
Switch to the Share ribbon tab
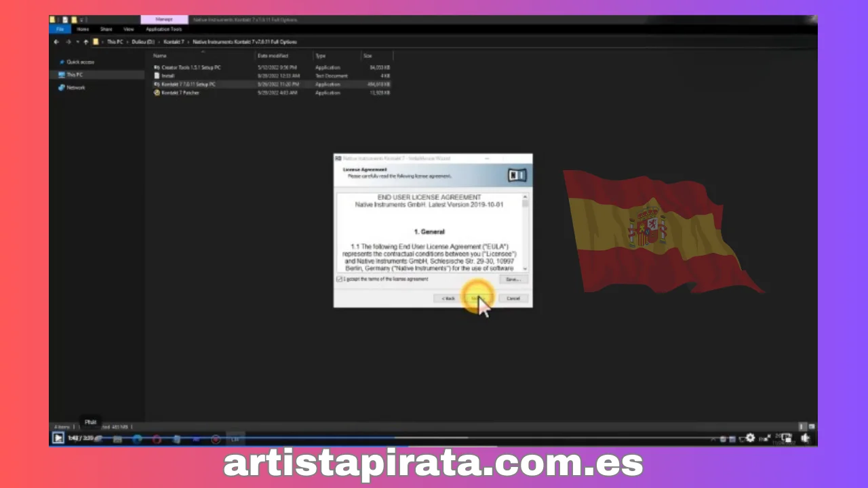point(106,29)
